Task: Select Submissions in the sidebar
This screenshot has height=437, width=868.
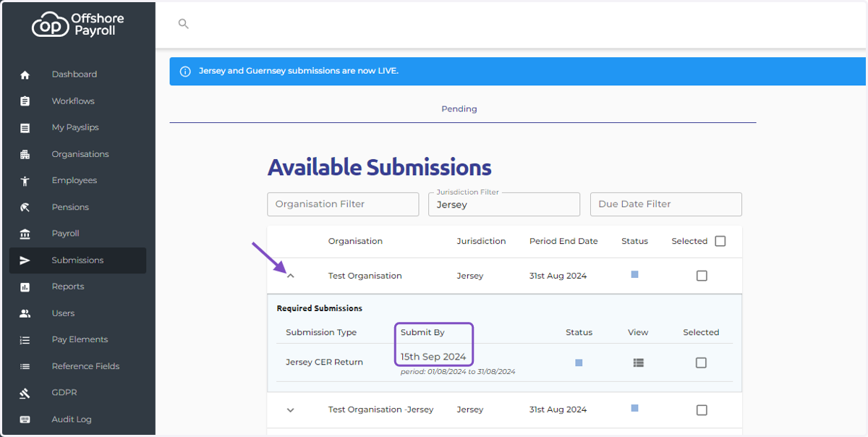Action: (77, 260)
